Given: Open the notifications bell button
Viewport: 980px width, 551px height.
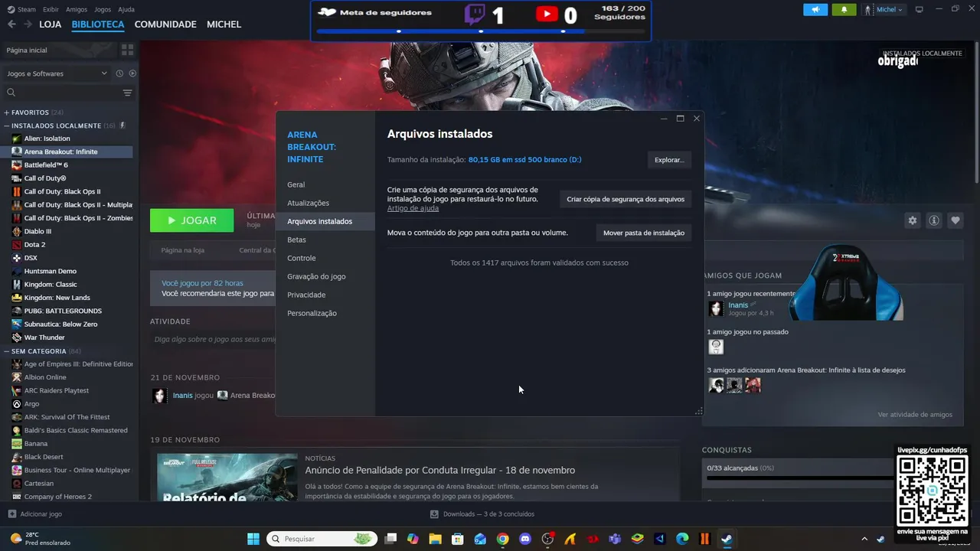Looking at the screenshot, I should click(x=844, y=9).
